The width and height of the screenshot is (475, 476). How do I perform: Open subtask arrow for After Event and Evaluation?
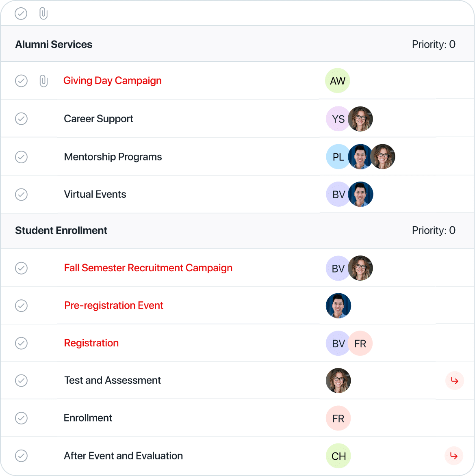tap(454, 455)
